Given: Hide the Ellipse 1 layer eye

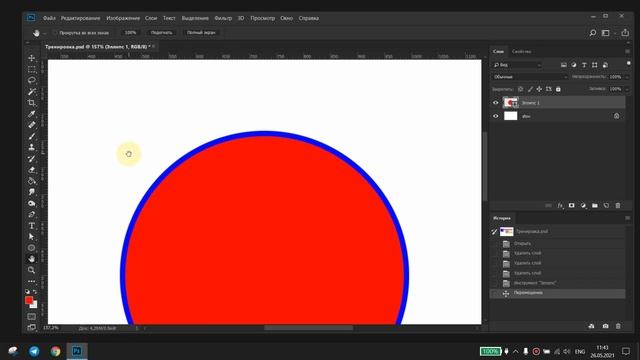Looking at the screenshot, I should pyautogui.click(x=496, y=103).
